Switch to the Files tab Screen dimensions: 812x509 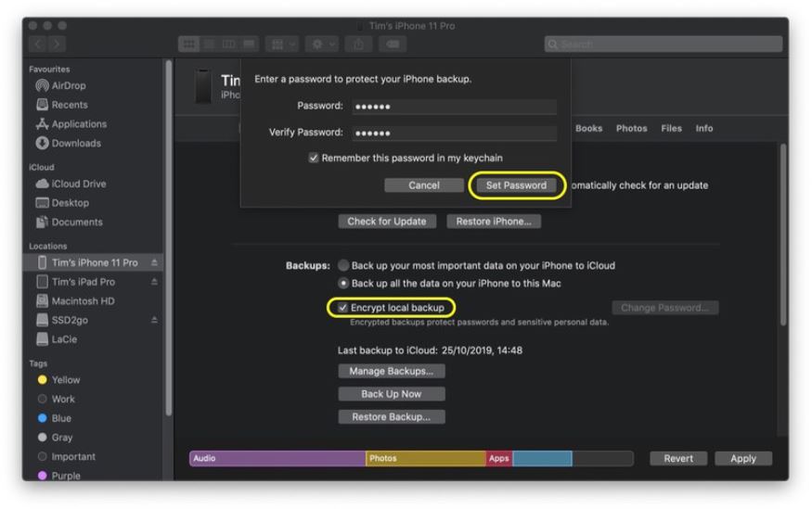[x=671, y=128]
